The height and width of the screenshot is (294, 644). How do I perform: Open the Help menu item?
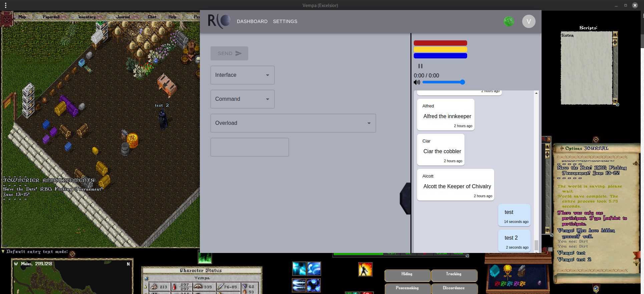click(x=172, y=17)
